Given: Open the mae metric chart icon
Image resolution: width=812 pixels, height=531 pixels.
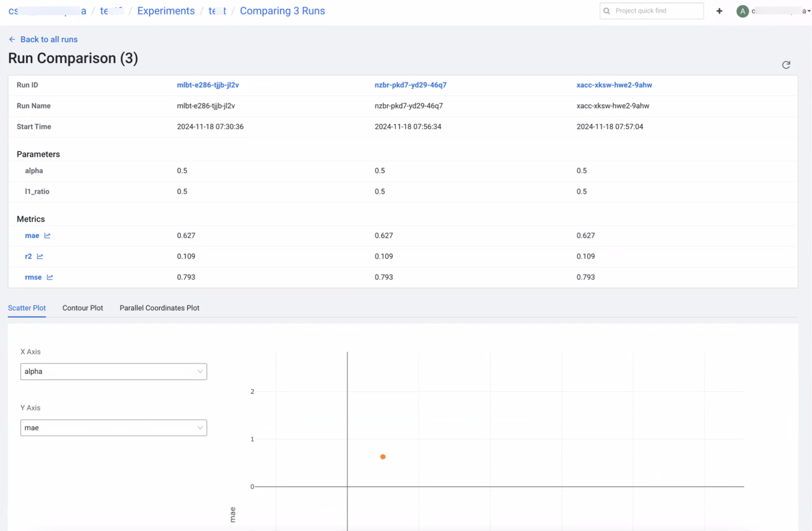Looking at the screenshot, I should [x=47, y=236].
